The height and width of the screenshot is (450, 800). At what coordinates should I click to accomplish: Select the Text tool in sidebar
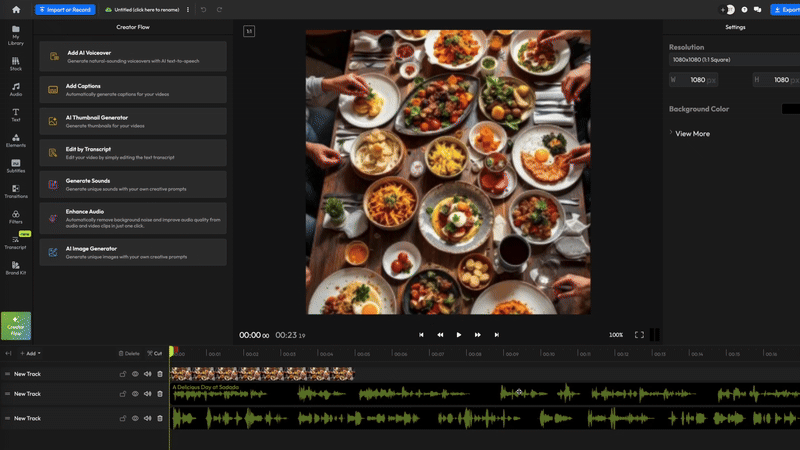pos(16,114)
